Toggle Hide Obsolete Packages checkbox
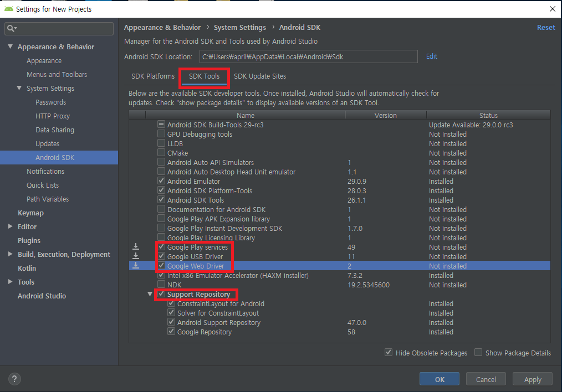 click(389, 352)
